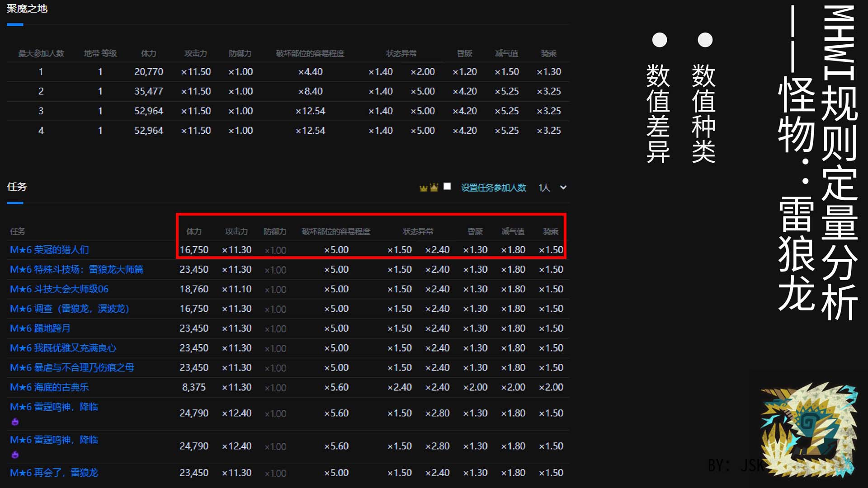Image resolution: width=868 pixels, height=488 pixels.
Task: Click 最大参加人数 column header
Action: click(x=41, y=54)
